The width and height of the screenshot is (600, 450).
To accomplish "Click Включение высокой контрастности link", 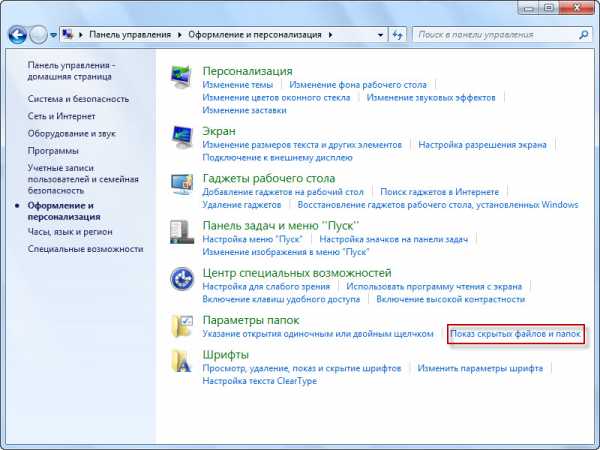I will 451,299.
